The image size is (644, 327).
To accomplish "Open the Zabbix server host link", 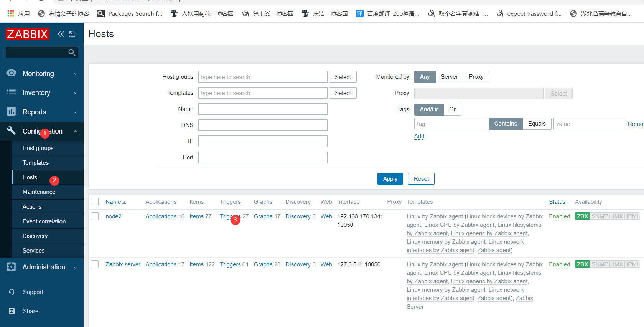I will pos(123,264).
